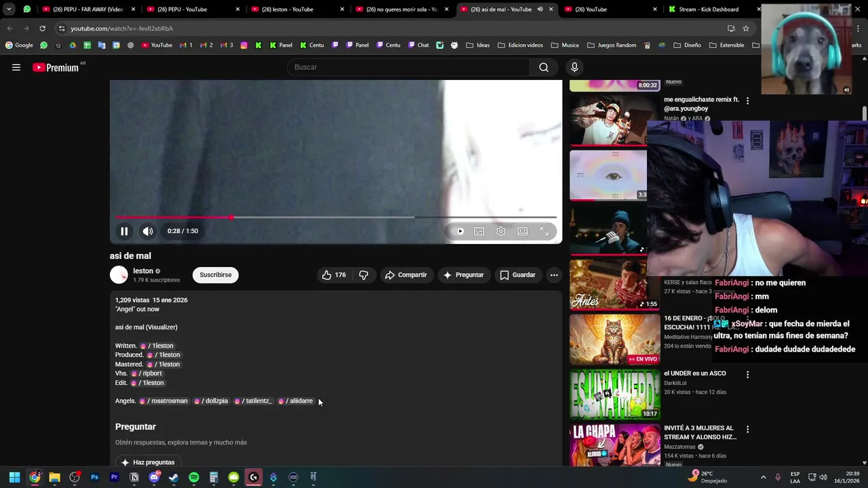Expand the Juegos Random bookmark folder
The height and width of the screenshot is (488, 868).
[x=612, y=45]
